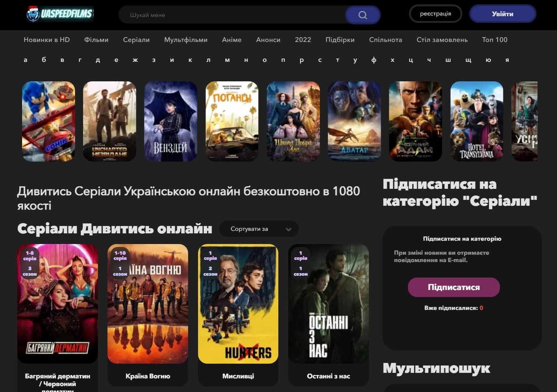Open the 'Топ 100' menu item
557x392 pixels.
tap(494, 40)
